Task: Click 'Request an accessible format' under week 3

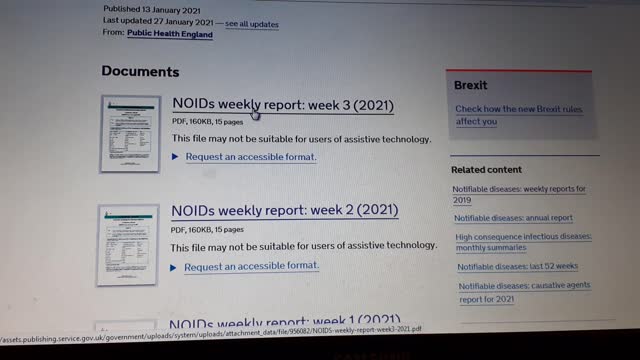Action: 251,157
